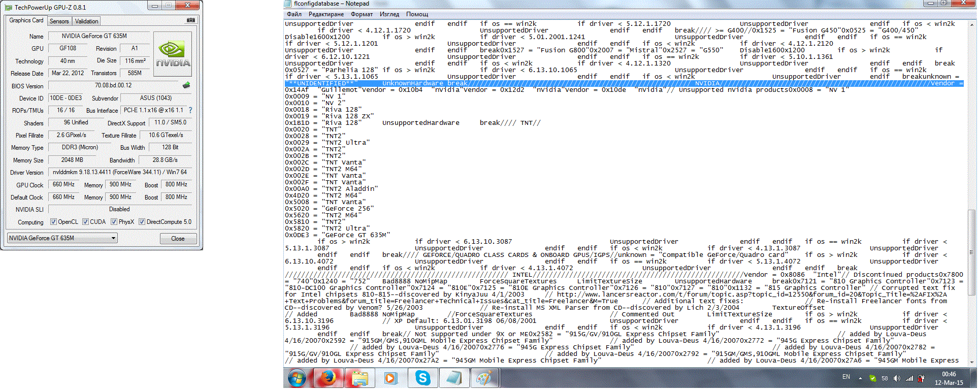Open the Помощ menu in Notepad
This screenshot has width=980, height=392.
(417, 14)
